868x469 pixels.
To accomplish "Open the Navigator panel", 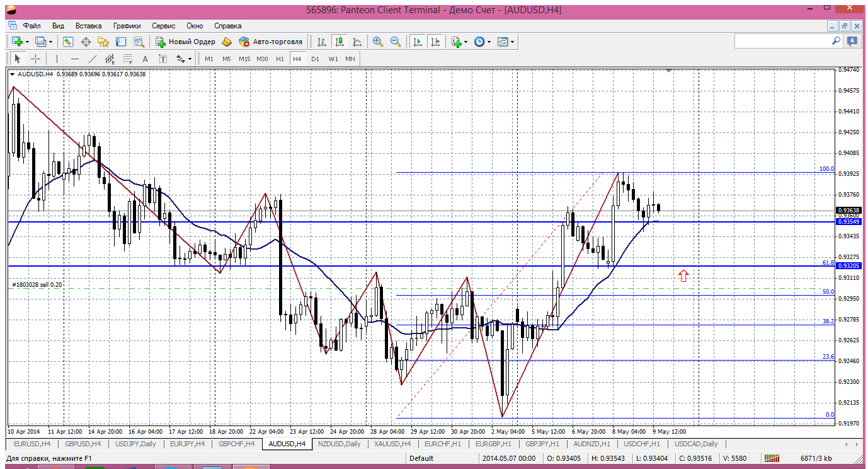I will click(x=103, y=42).
